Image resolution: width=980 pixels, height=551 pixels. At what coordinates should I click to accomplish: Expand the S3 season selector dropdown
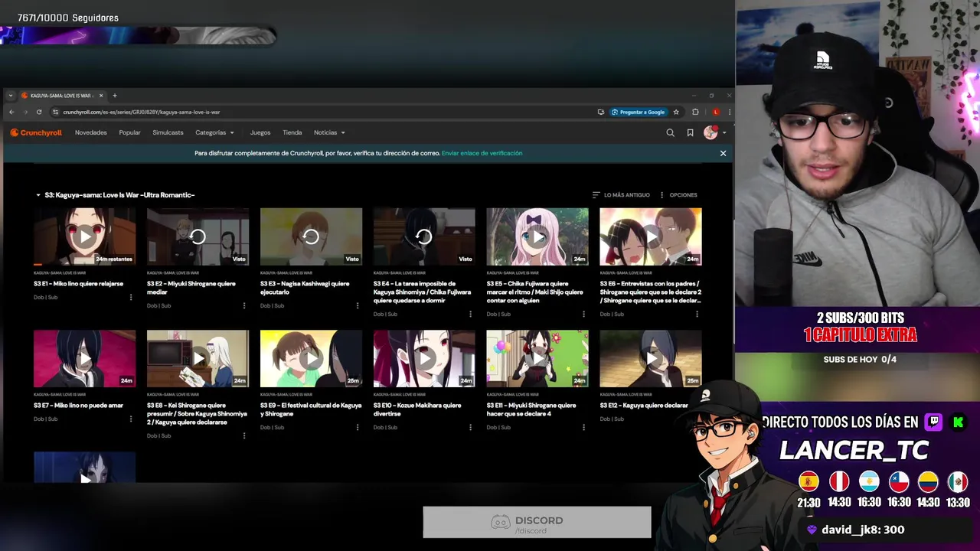tap(115, 195)
